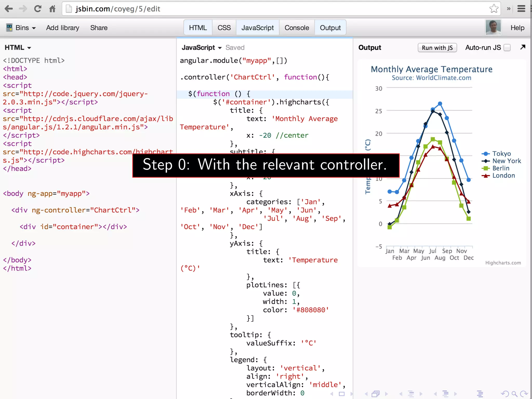532x399 pixels.
Task: Click the London red legend marker
Action: [485, 176]
